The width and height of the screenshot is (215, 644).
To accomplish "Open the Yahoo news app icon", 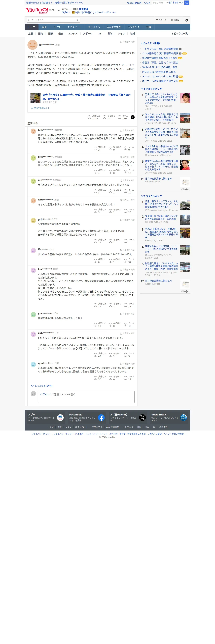I will pos(60,417).
